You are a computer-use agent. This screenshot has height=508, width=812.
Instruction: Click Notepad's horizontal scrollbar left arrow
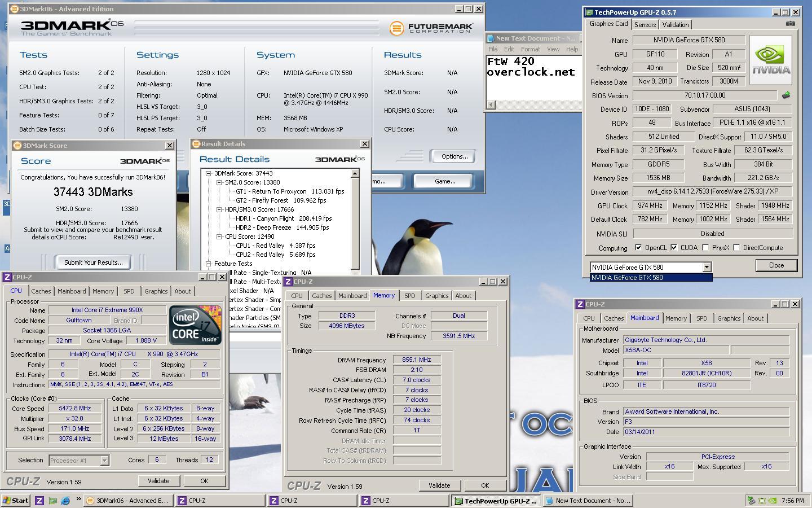point(491,104)
